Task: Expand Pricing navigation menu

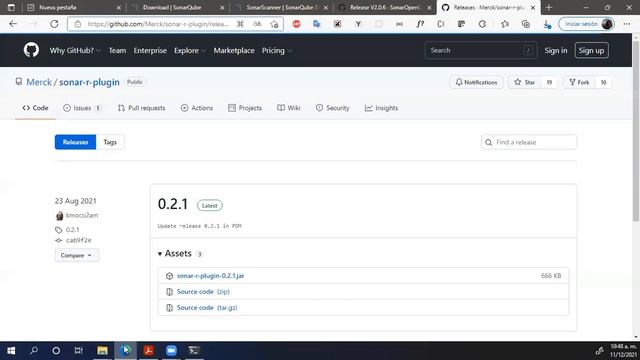Action: (277, 51)
